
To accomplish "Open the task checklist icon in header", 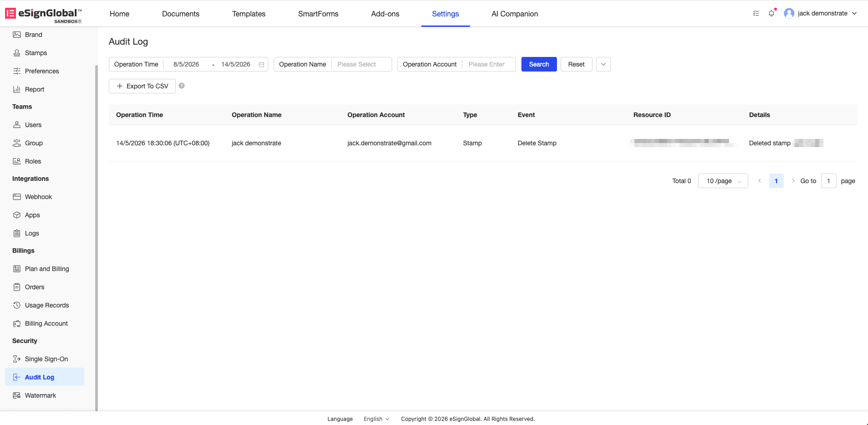I will coord(756,13).
